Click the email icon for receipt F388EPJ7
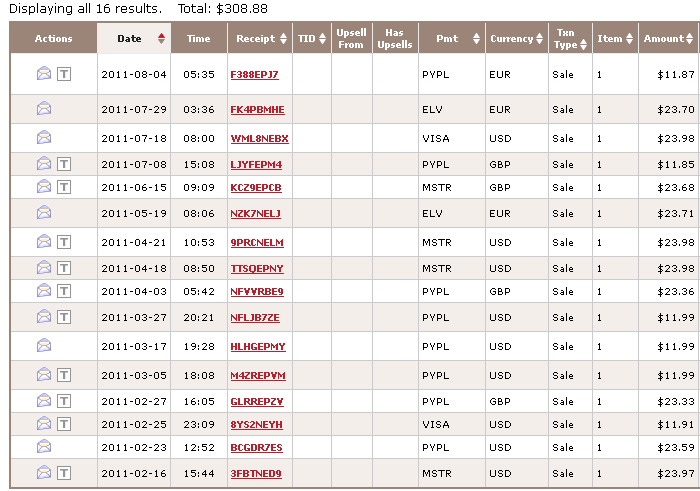This screenshot has width=700, height=491. click(x=44, y=74)
